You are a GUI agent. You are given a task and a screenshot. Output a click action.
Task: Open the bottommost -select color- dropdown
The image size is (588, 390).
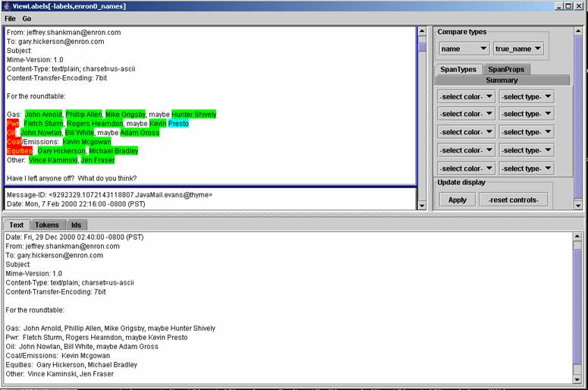[x=466, y=168]
